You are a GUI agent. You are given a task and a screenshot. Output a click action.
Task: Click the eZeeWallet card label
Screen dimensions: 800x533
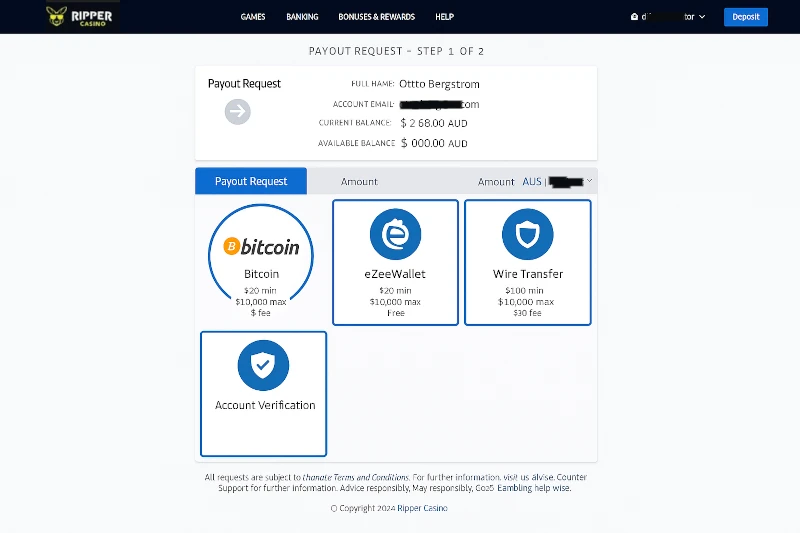pyautogui.click(x=395, y=274)
